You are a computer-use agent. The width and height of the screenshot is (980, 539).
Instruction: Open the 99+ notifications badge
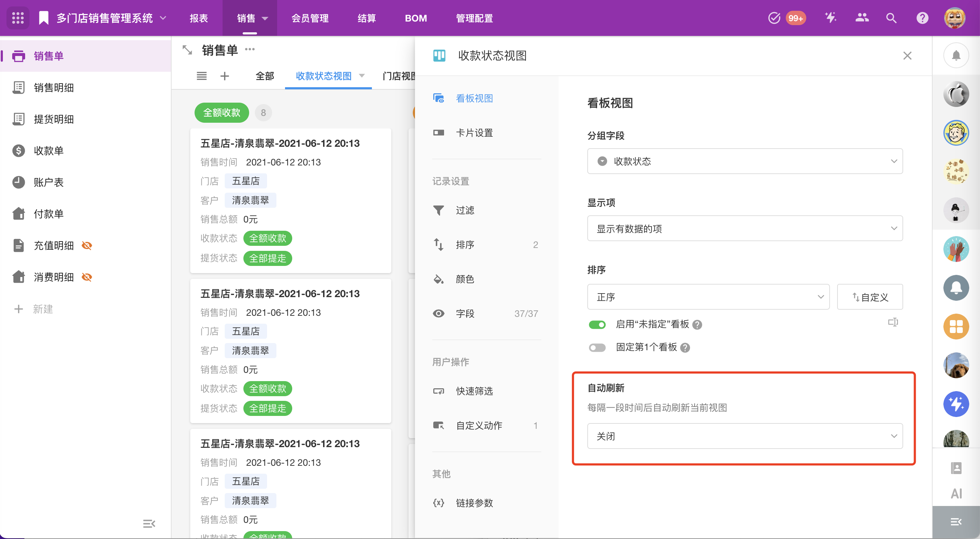(795, 18)
